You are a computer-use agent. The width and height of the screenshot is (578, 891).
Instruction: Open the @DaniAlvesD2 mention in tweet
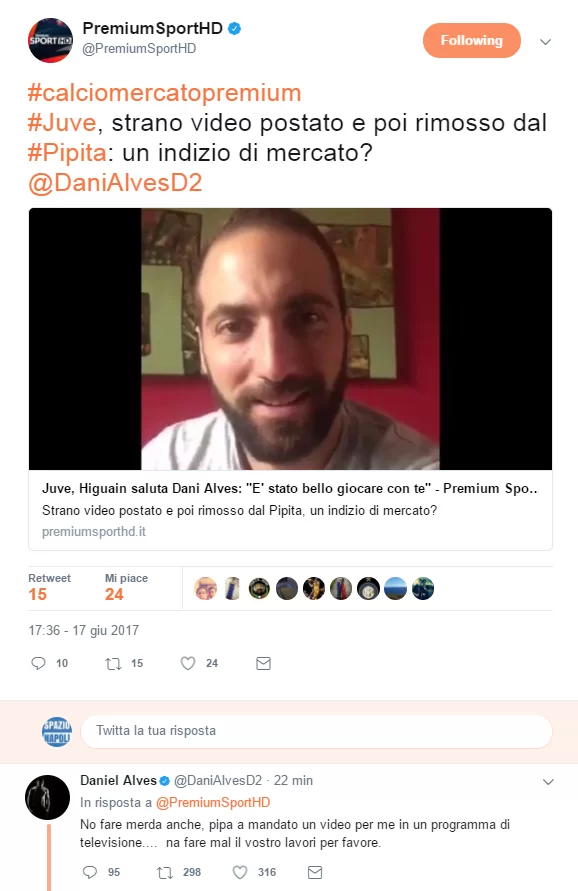[115, 183]
